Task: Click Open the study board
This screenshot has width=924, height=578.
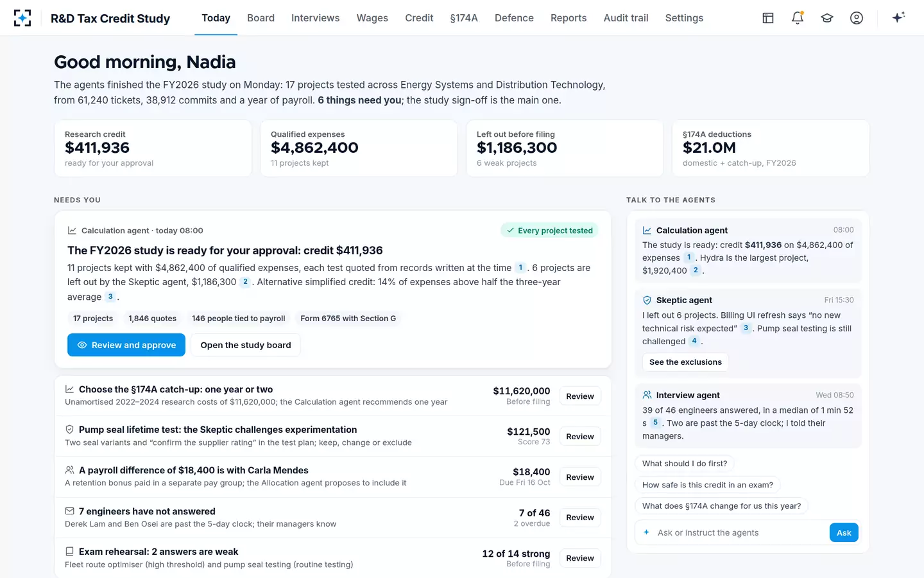Action: 246,345
